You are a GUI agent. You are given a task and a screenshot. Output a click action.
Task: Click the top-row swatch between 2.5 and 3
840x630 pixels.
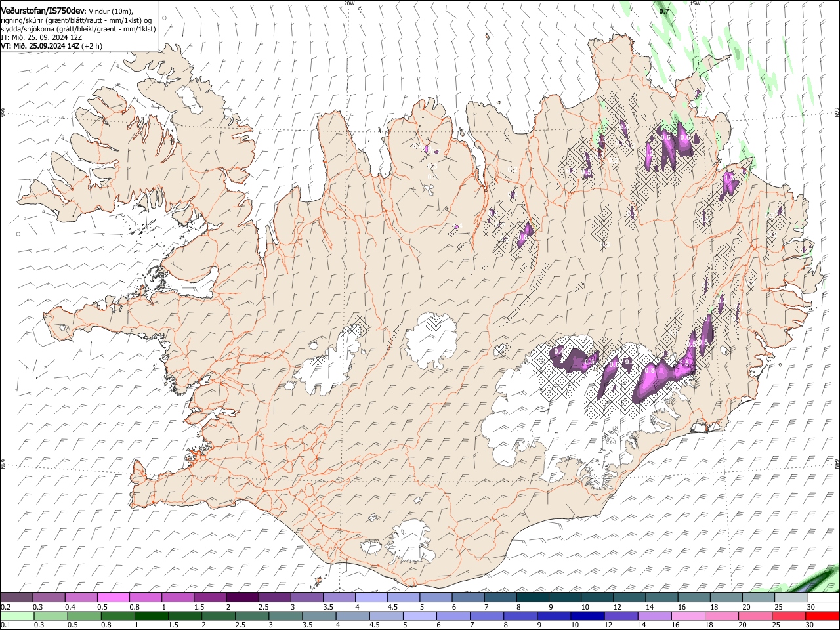pos(274,598)
